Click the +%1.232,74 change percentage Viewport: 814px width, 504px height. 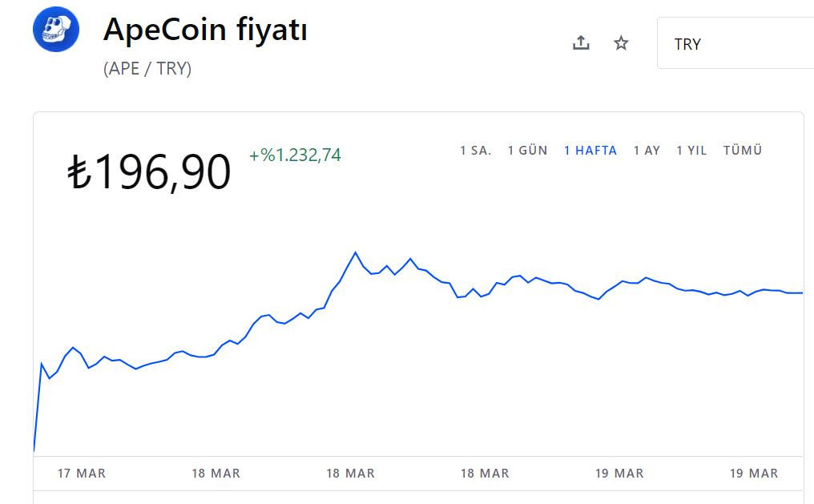coord(295,155)
